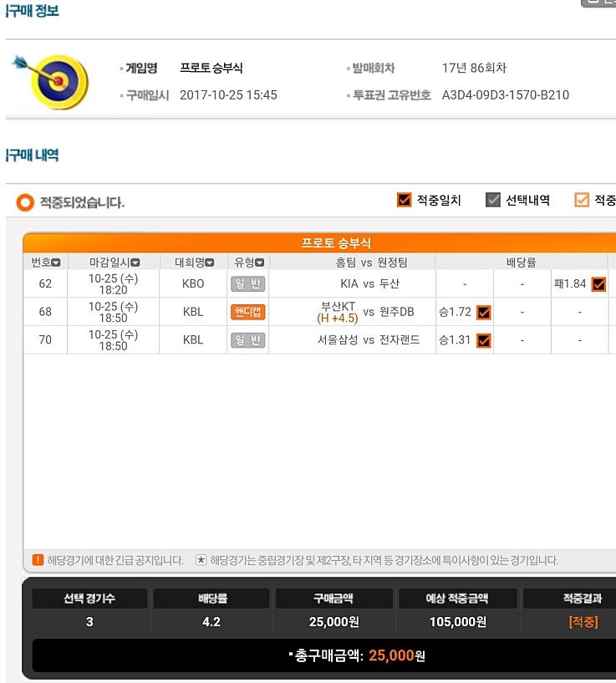This screenshot has width=616, height=683.
Task: Click the 배당률 column header in table
Action: pos(521,262)
